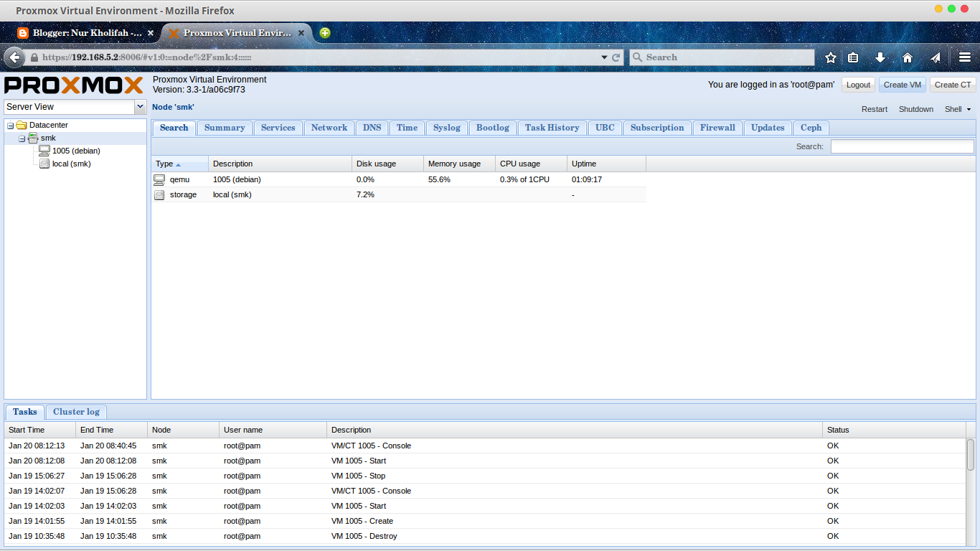The image size is (980, 551).
Task: Click the qemu row monitor icon
Action: pos(159,179)
